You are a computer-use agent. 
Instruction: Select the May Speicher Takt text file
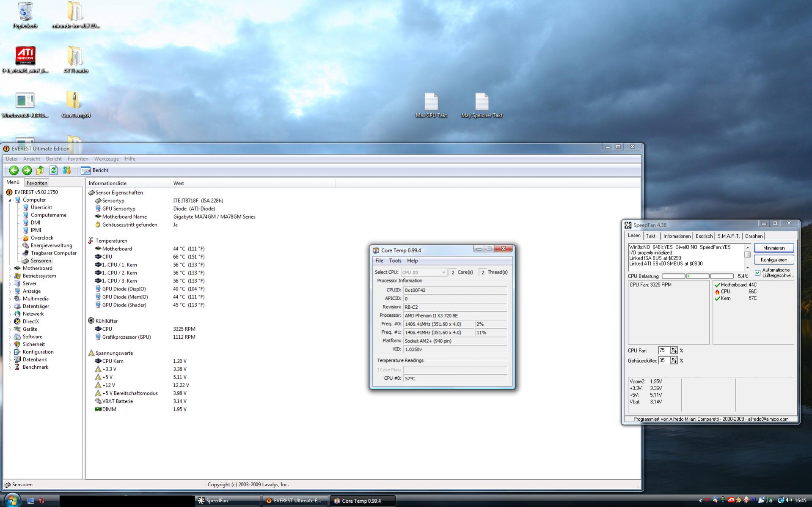tap(482, 105)
